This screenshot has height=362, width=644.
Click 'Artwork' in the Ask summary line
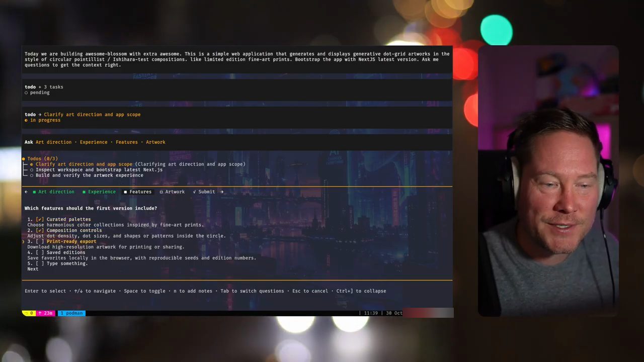pos(155,142)
